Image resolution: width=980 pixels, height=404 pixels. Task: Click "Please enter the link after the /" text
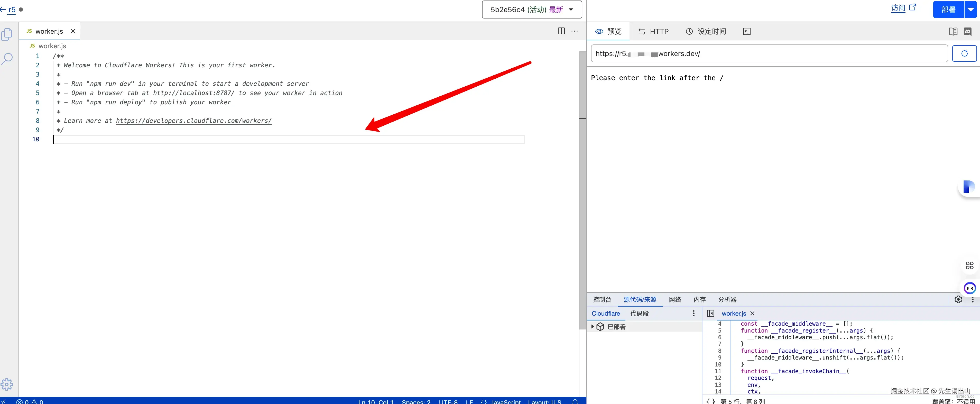[657, 78]
